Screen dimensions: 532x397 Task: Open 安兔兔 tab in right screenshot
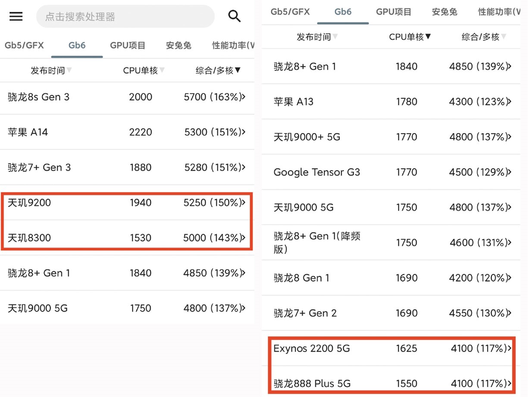coord(444,12)
